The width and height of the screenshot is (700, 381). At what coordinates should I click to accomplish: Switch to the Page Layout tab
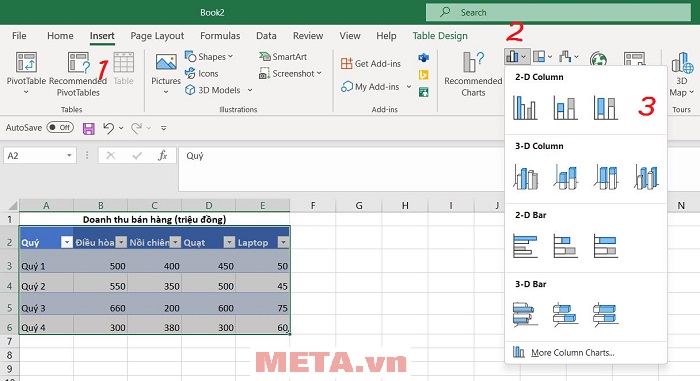[157, 36]
